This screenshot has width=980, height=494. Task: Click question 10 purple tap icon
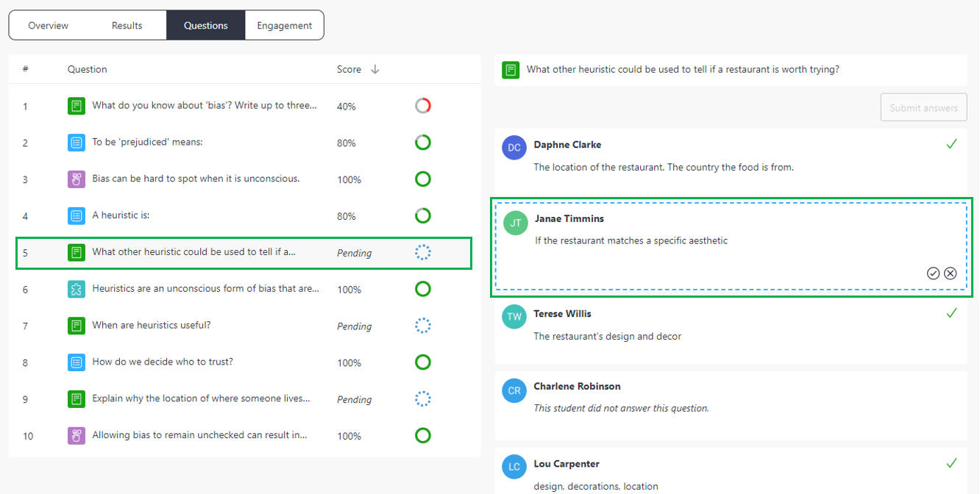pos(77,436)
